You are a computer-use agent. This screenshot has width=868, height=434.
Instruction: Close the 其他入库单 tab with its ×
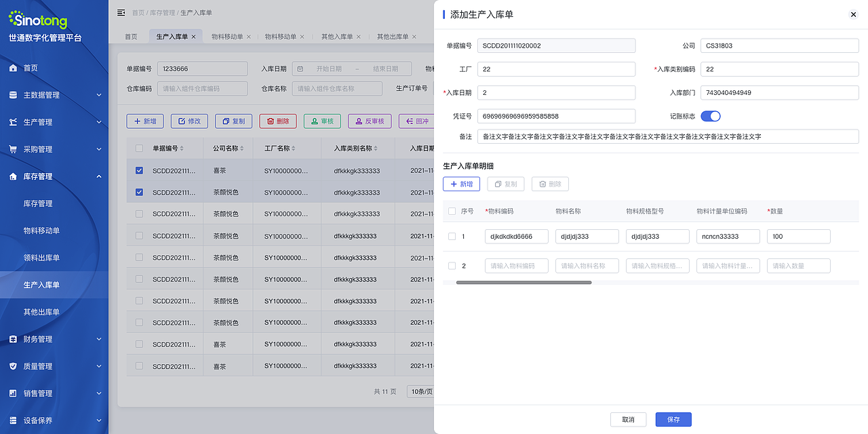359,37
